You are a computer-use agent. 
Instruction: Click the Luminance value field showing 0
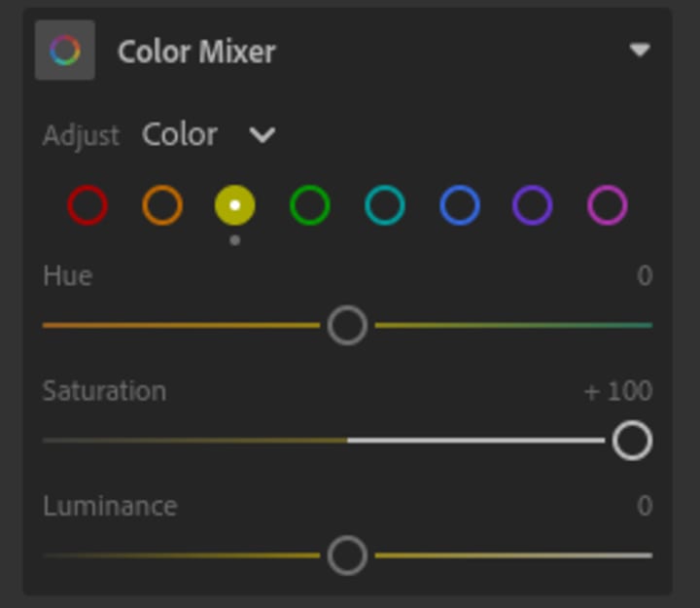(644, 506)
